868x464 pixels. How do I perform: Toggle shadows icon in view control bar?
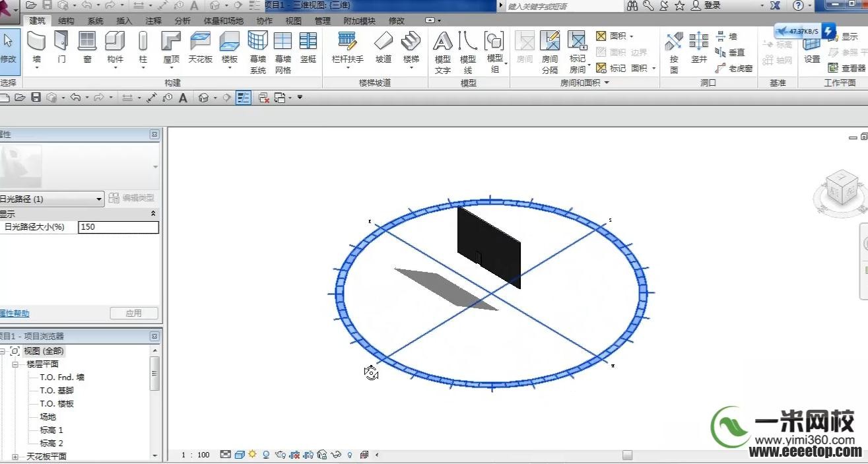(x=266, y=454)
